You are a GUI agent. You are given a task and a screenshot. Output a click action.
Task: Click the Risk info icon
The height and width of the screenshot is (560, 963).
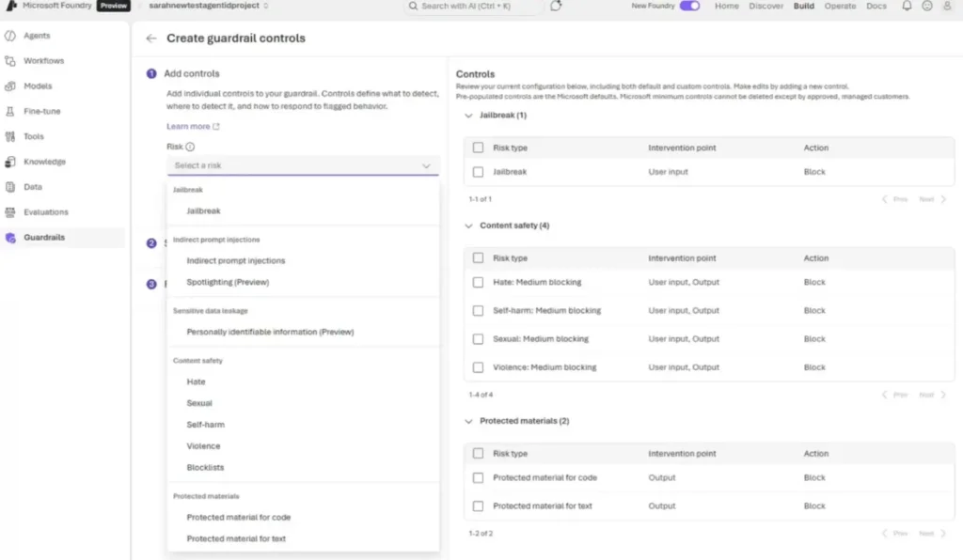pyautogui.click(x=190, y=147)
